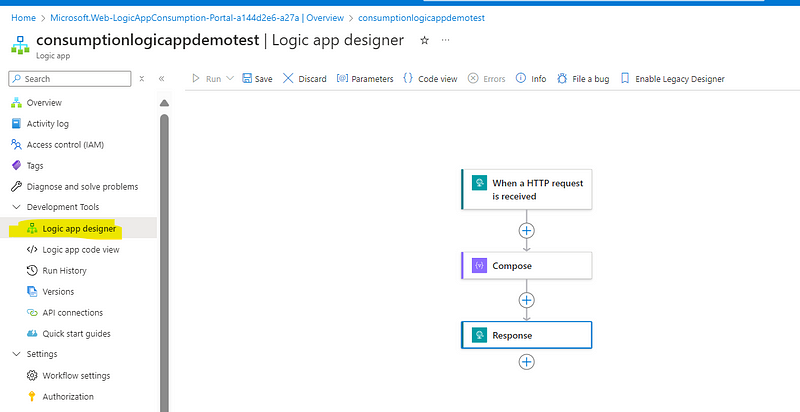The width and height of the screenshot is (800, 412).
Task: Click the Home breadcrumb link
Action: (x=23, y=18)
